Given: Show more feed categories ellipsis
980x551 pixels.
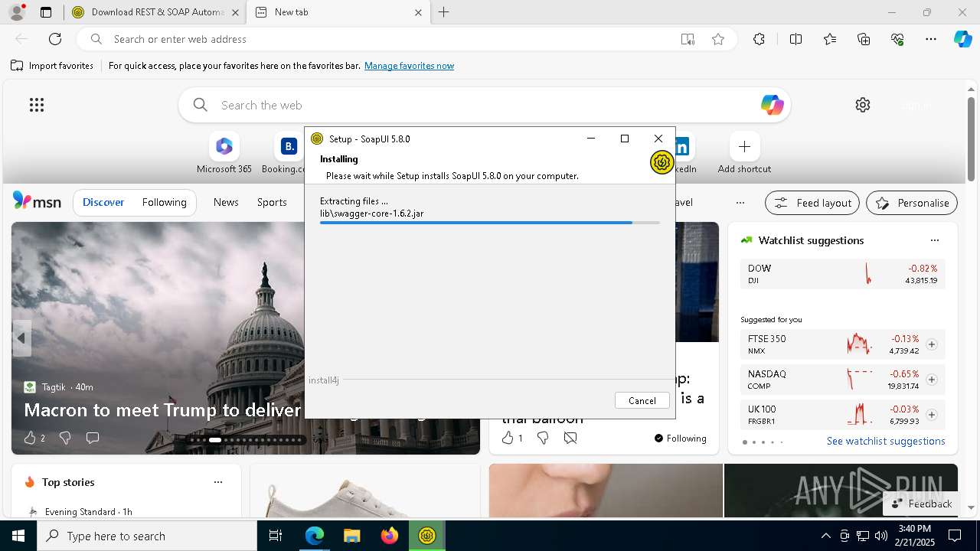Looking at the screenshot, I should point(740,203).
